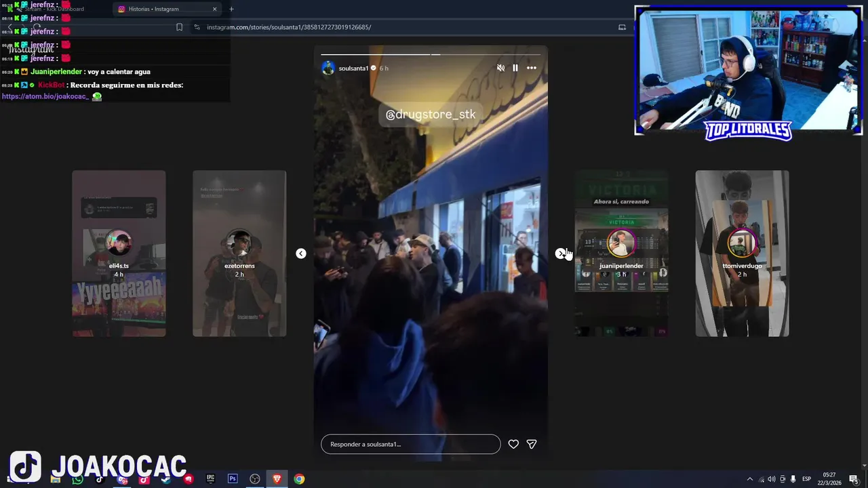Open WhatsApp from the taskbar
Screen dimensions: 868x488
pyautogui.click(x=77, y=479)
